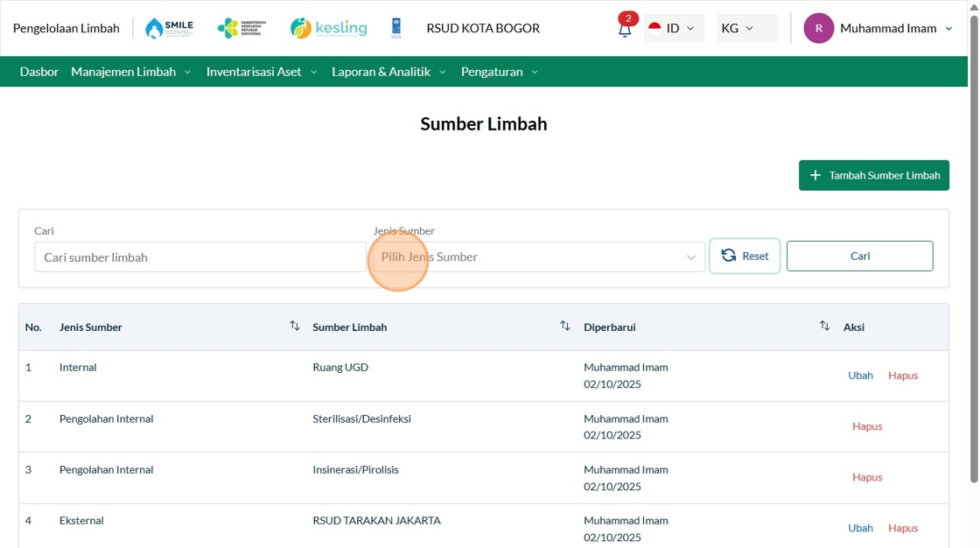Click the RSUD TARAKAN JAKARTA cell
Image resolution: width=980 pixels, height=548 pixels.
377,521
